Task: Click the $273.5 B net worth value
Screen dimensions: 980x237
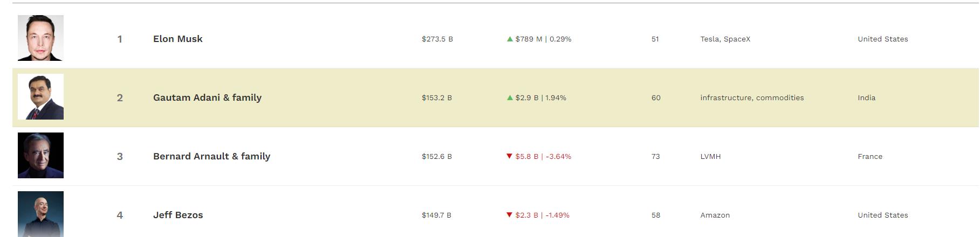Action: tap(437, 39)
